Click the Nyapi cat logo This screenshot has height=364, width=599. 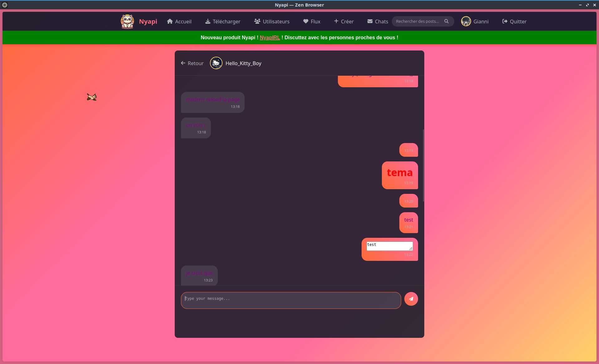(x=127, y=22)
